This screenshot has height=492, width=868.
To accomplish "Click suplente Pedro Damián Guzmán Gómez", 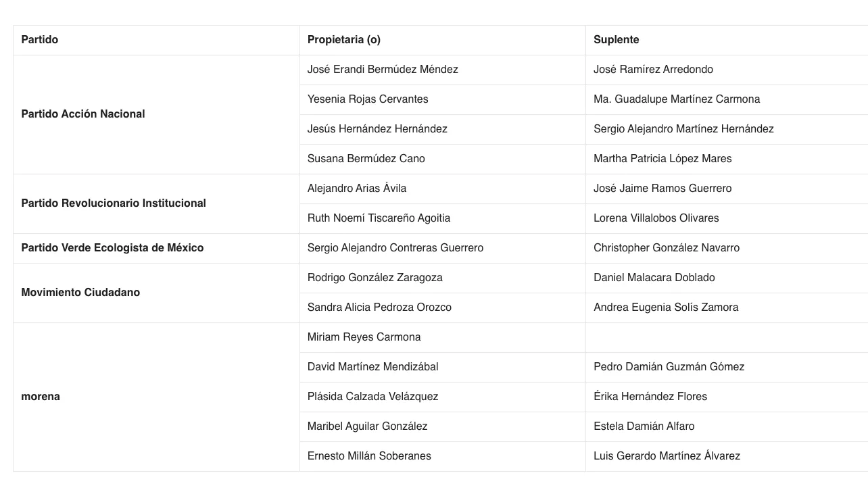I will point(669,367).
